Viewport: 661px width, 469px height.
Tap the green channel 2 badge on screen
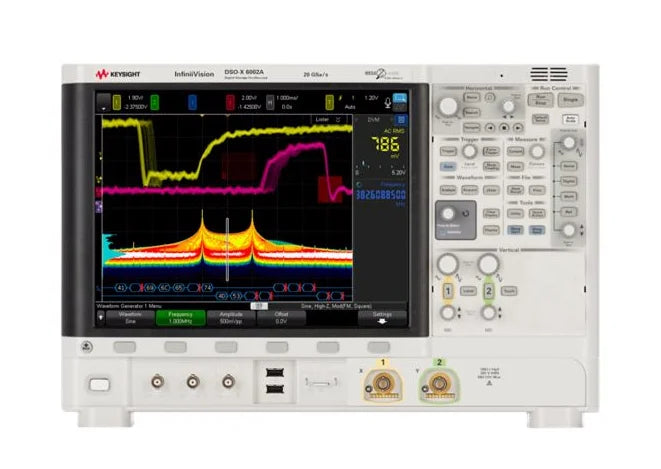[155, 102]
